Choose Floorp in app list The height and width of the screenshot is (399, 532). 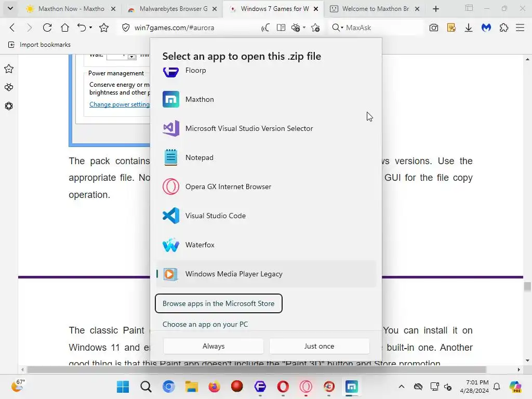(x=266, y=71)
